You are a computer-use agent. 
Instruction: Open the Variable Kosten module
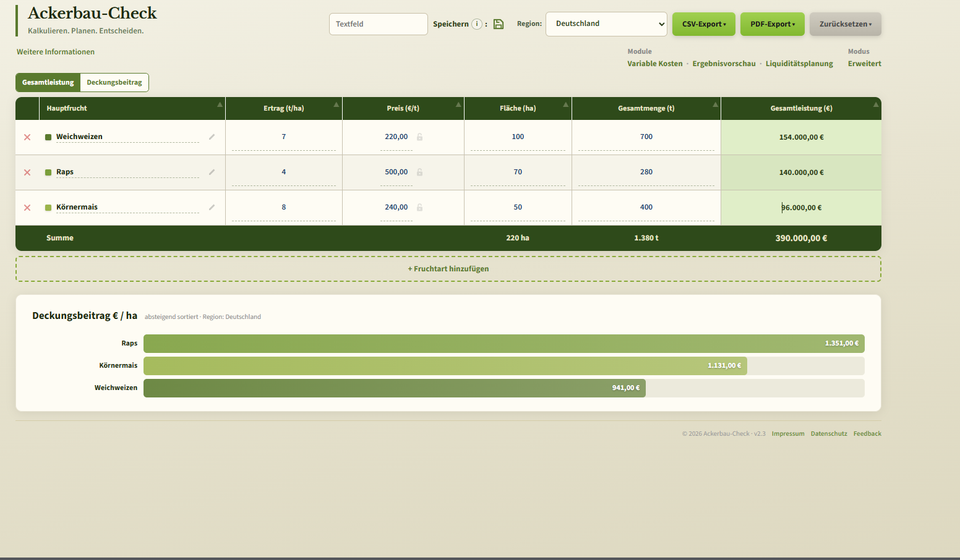coord(655,64)
